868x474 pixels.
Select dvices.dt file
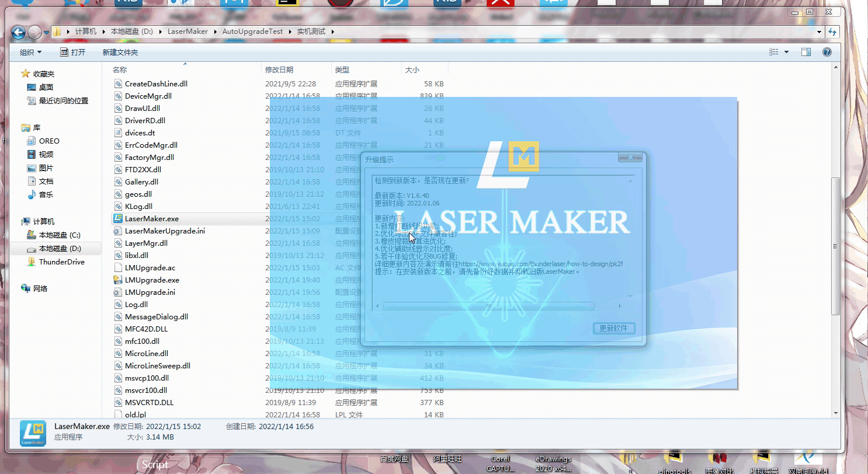[140, 133]
